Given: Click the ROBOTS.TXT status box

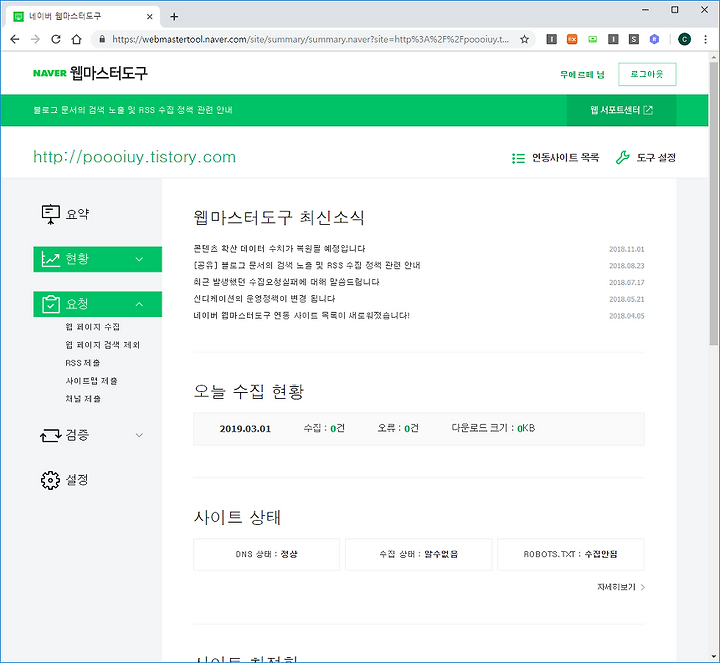Looking at the screenshot, I should tap(570, 555).
